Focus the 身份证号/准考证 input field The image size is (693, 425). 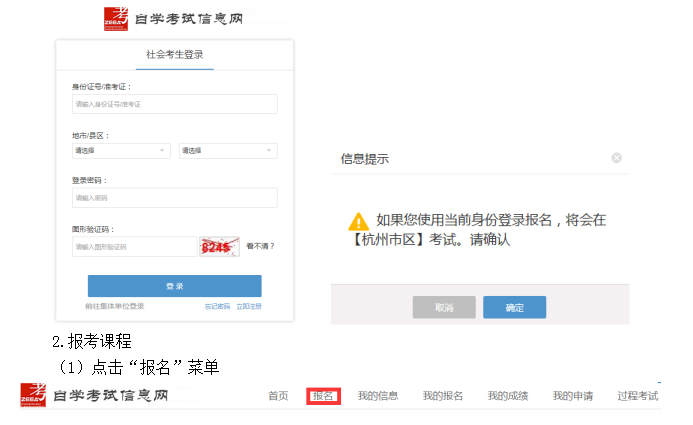pyautogui.click(x=174, y=104)
